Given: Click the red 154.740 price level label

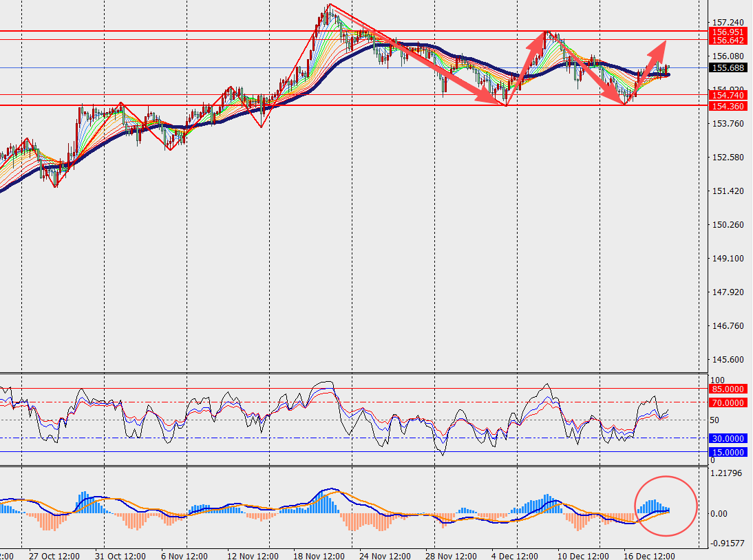Looking at the screenshot, I should (728, 95).
